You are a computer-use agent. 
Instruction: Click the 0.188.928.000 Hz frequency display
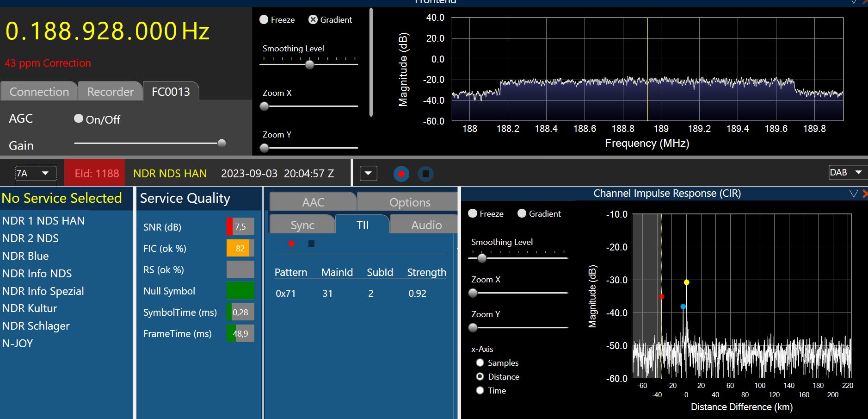(107, 31)
